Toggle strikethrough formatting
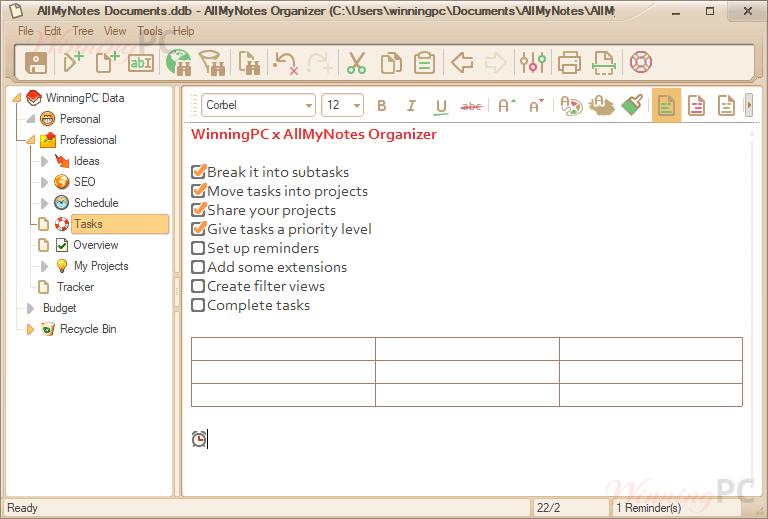 pyautogui.click(x=471, y=106)
